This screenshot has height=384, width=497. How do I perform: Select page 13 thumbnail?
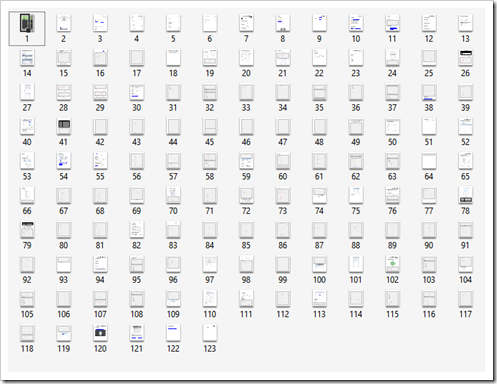pyautogui.click(x=465, y=23)
